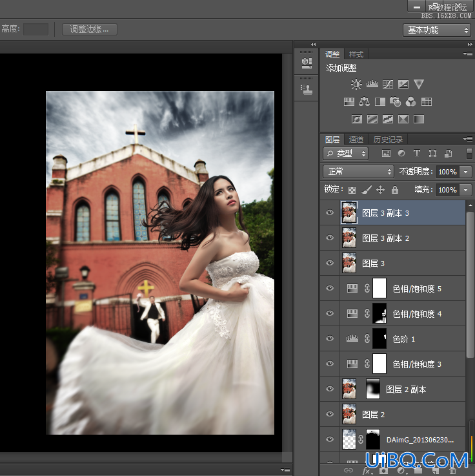Expand the icon dock with double arrow
Screen dimensions: 475x476
coord(313,45)
